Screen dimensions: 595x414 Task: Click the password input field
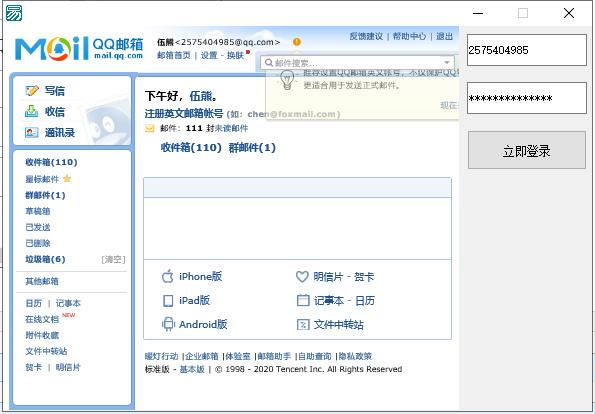[527, 98]
